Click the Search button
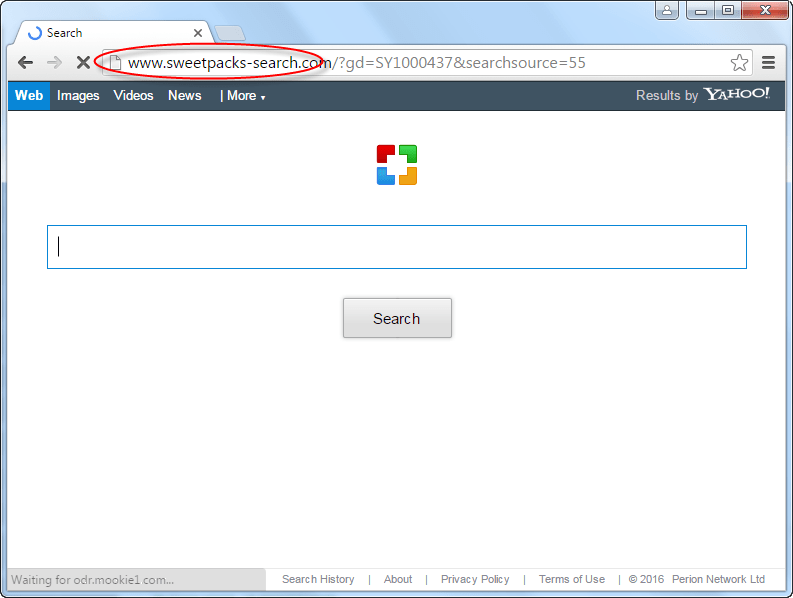 click(397, 318)
